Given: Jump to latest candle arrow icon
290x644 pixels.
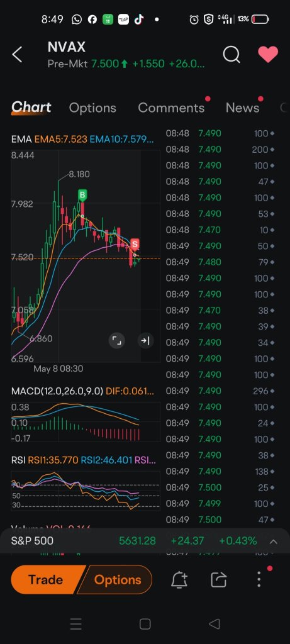Looking at the screenshot, I should 145,340.
